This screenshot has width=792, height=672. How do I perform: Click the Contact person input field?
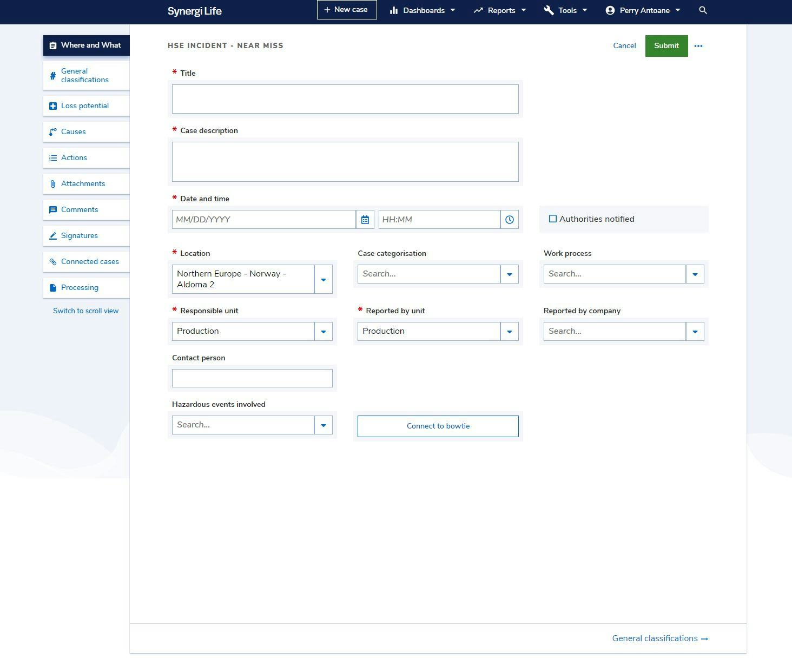[x=252, y=378]
